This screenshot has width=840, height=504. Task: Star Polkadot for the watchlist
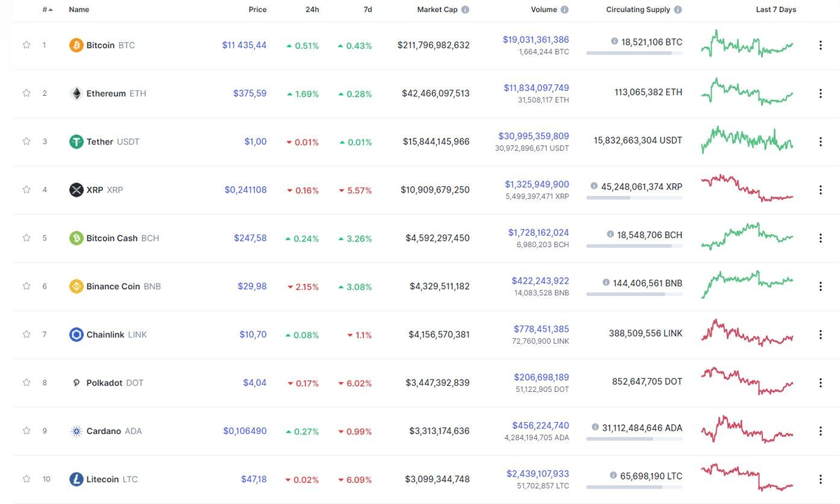point(27,383)
